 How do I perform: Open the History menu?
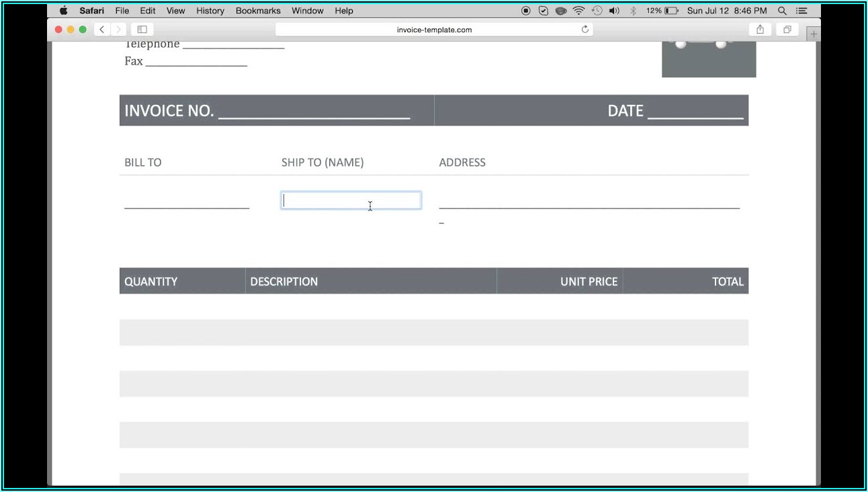pos(210,11)
